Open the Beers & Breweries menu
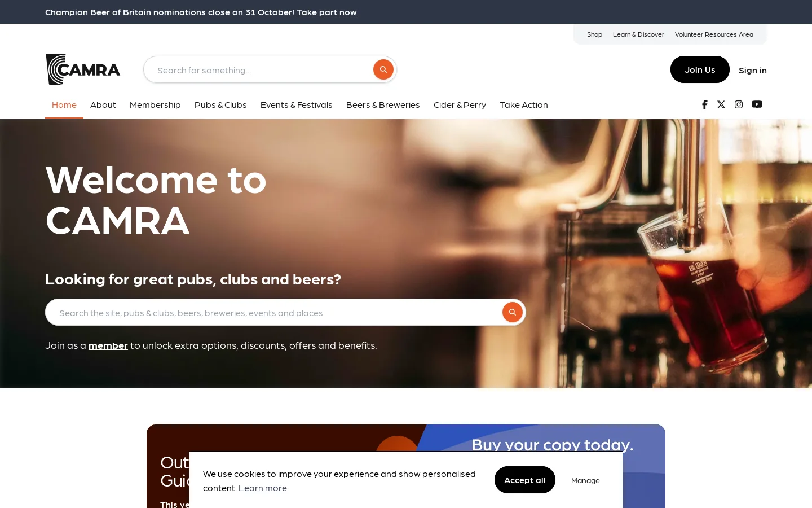Viewport: 812px width, 508px height. (383, 104)
